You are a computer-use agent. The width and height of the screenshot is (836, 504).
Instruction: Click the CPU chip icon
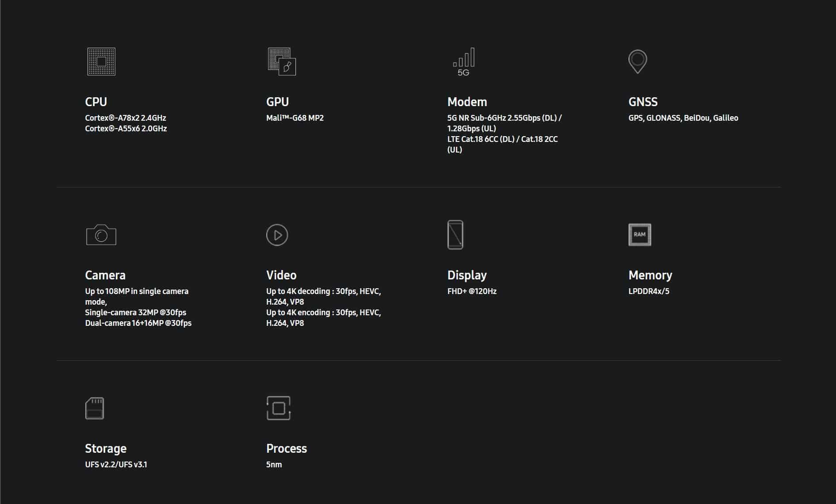click(101, 61)
